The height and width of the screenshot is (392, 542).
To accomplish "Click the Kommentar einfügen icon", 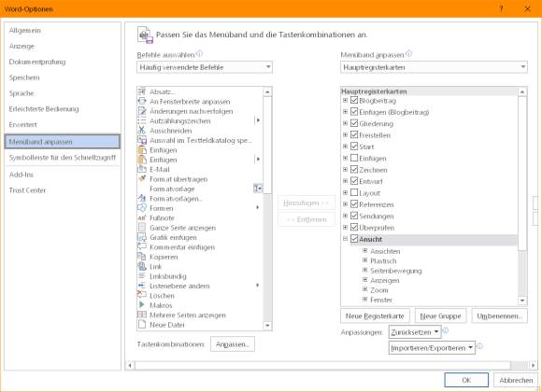I will [142, 247].
